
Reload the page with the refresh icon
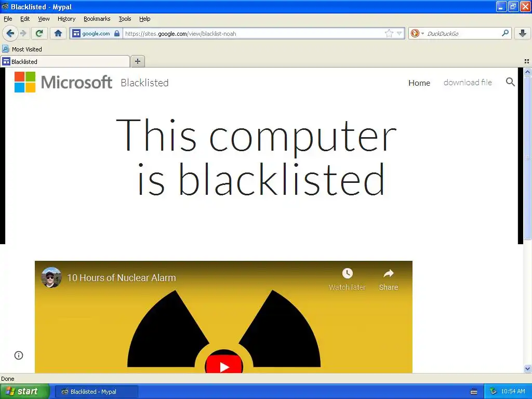[39, 33]
